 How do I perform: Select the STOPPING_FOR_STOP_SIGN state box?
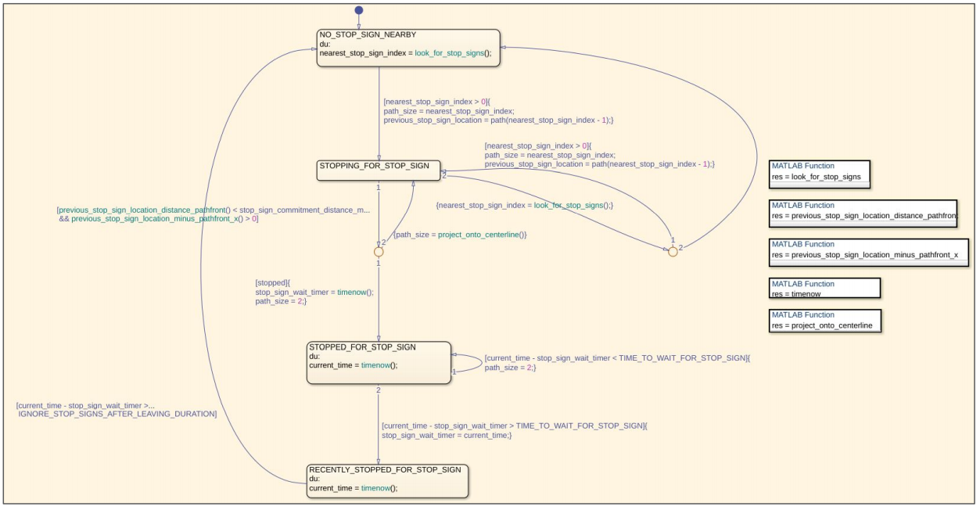tap(379, 171)
